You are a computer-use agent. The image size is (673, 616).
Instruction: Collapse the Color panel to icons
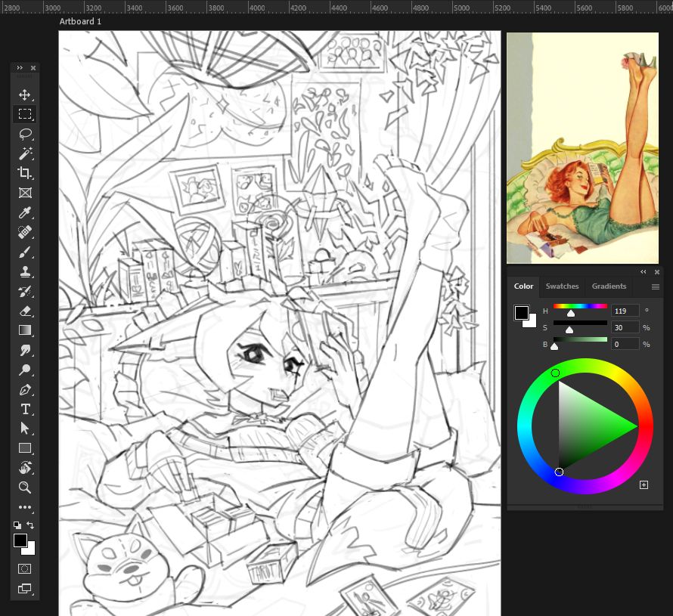pos(643,272)
